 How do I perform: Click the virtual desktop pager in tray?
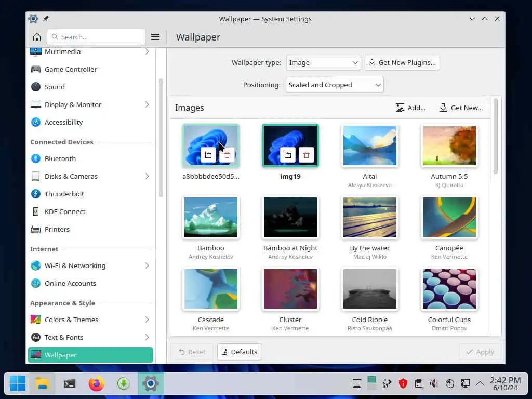pos(372,384)
